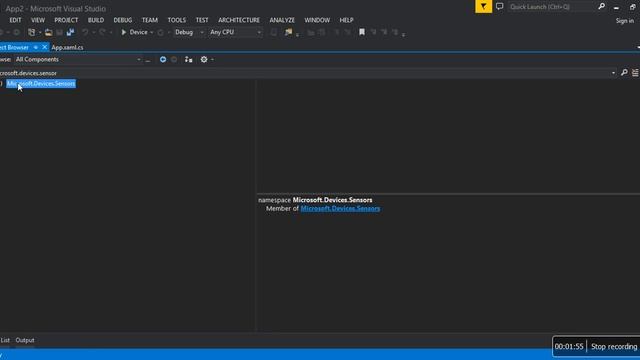Click the Redo arrow icon
This screenshot has height=360, width=640.
pyautogui.click(x=102, y=32)
